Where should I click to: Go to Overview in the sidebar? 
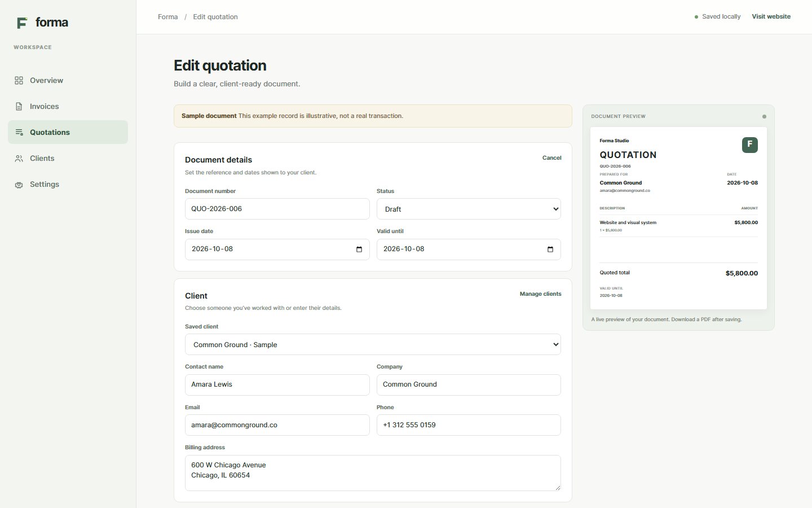coord(68,81)
